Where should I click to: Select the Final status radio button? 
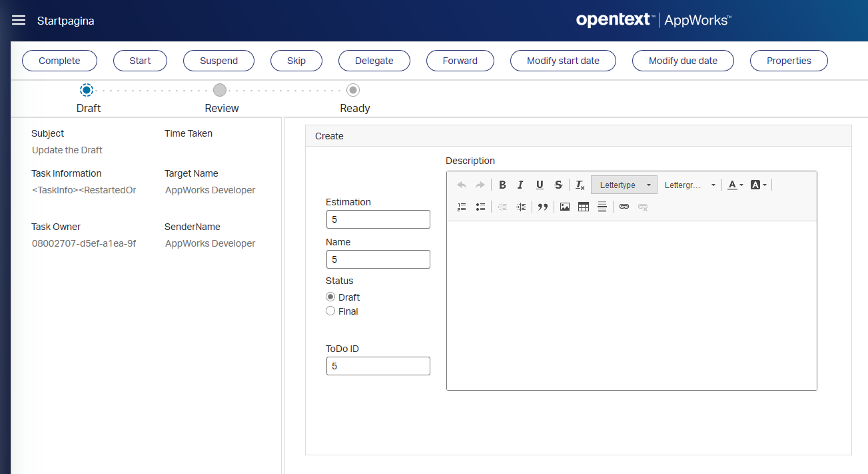(330, 311)
